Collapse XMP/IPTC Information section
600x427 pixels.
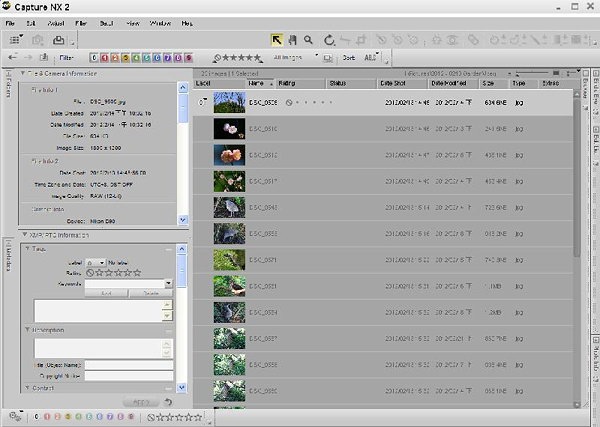tap(24, 235)
